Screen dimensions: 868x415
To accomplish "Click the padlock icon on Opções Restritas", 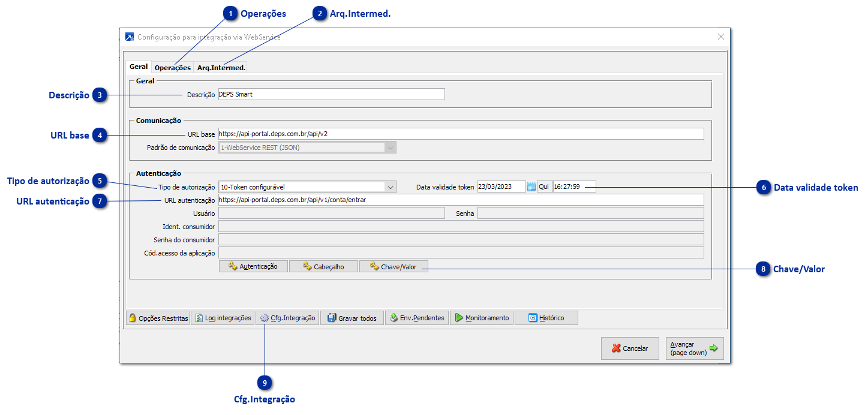I will [x=131, y=317].
